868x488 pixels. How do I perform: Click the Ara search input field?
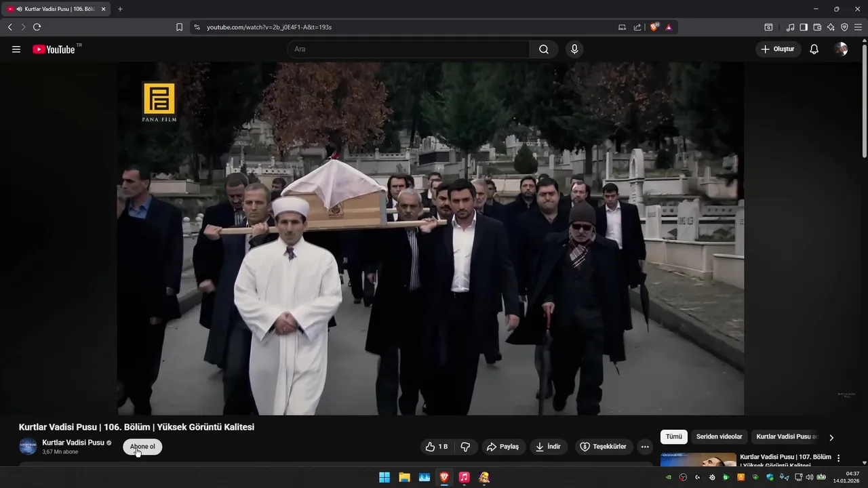(x=408, y=49)
